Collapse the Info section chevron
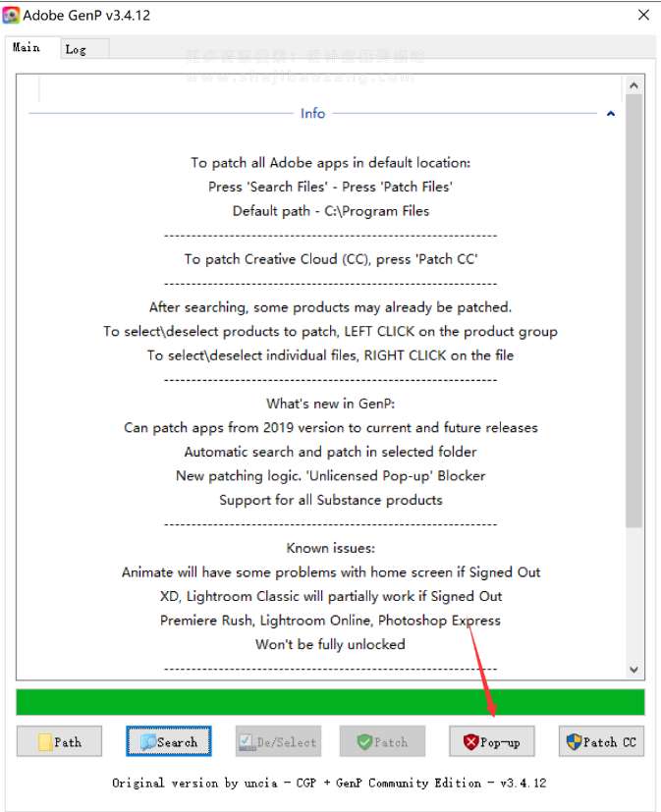Screen dimensions: 661x812 click(611, 114)
